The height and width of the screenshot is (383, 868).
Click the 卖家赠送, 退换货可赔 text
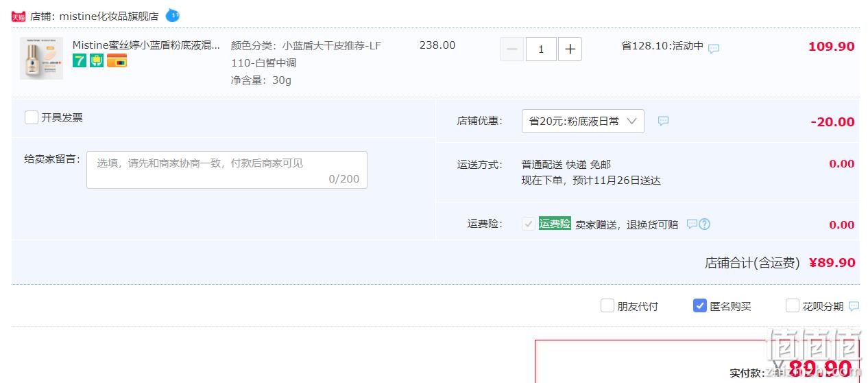(x=627, y=224)
